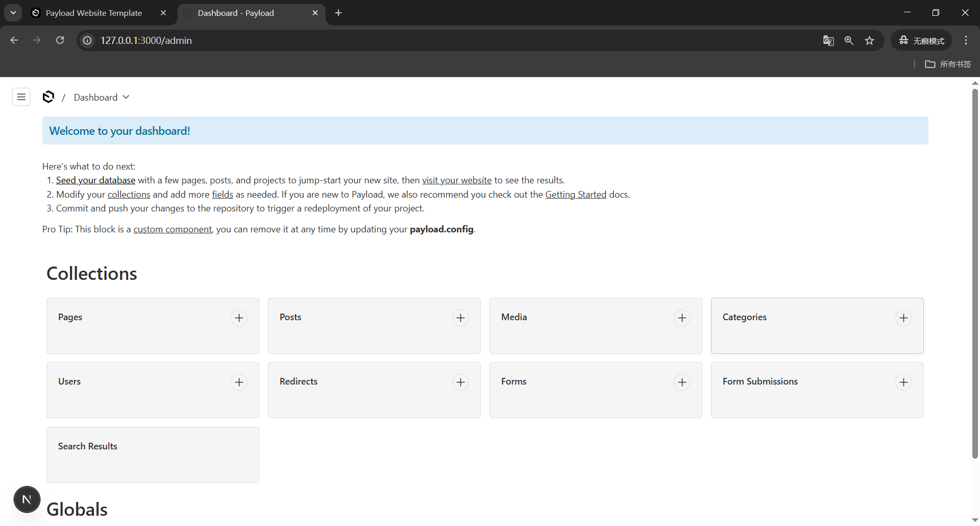Follow the collections link
980x526 pixels.
129,195
